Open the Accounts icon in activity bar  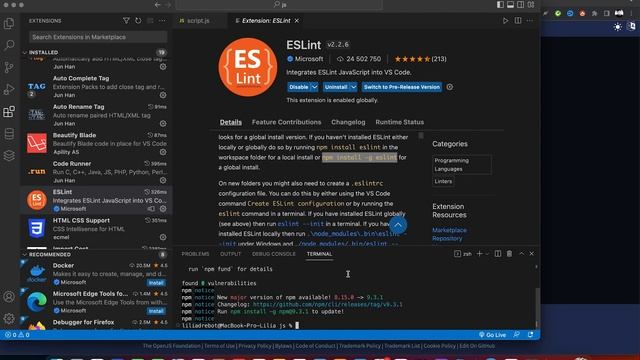pyautogui.click(x=9, y=297)
